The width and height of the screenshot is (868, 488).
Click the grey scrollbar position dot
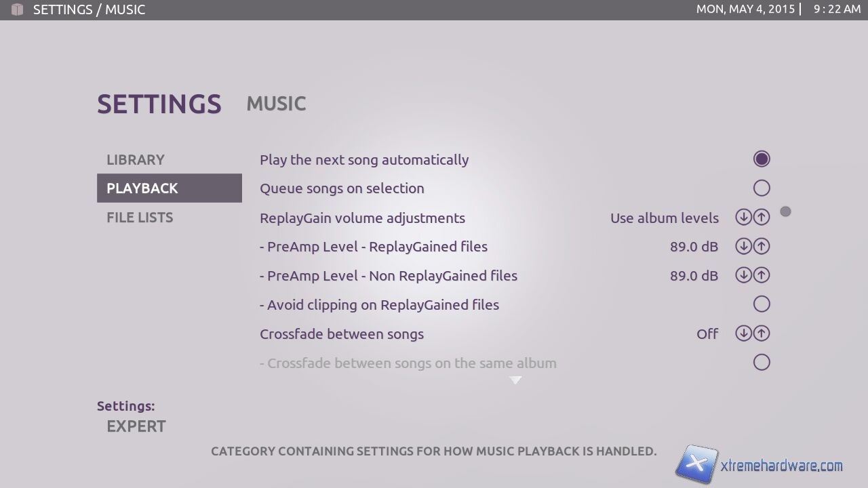(x=785, y=211)
